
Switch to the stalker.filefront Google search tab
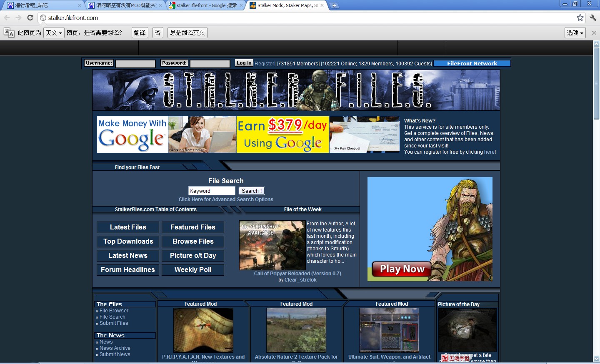[x=206, y=5]
